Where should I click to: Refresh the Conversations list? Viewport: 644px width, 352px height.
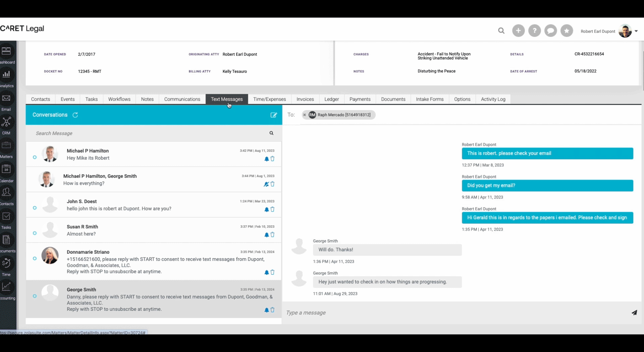click(75, 115)
